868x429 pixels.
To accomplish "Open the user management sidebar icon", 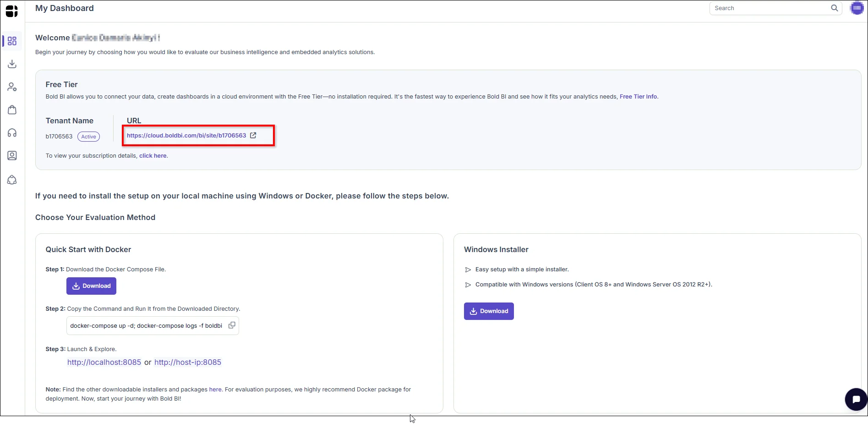I will (12, 87).
